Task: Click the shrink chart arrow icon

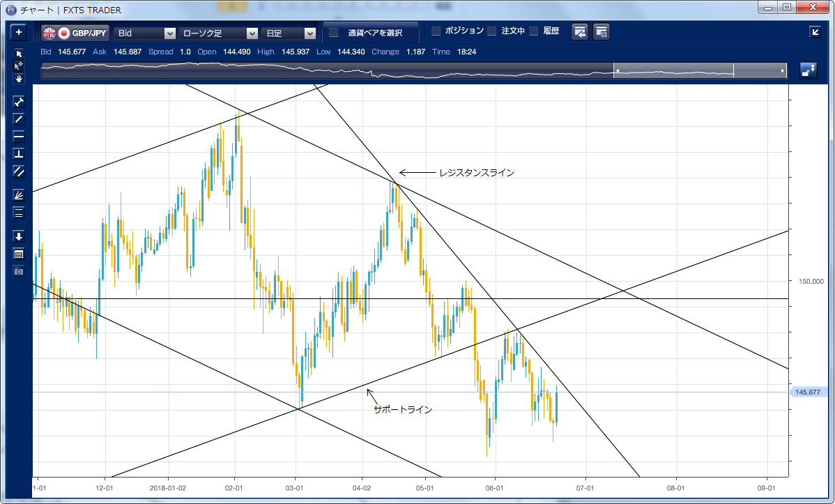Action: coord(815,32)
